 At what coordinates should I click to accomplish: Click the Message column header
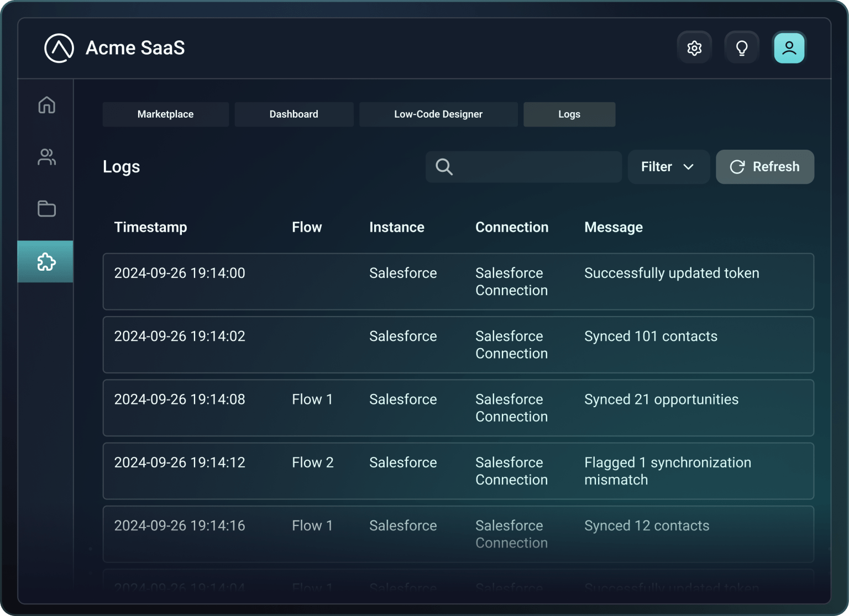point(614,227)
